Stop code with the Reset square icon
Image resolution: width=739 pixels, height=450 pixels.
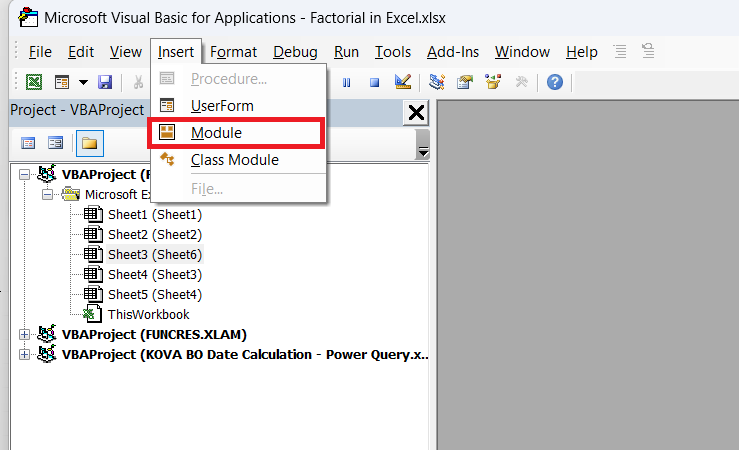point(374,83)
